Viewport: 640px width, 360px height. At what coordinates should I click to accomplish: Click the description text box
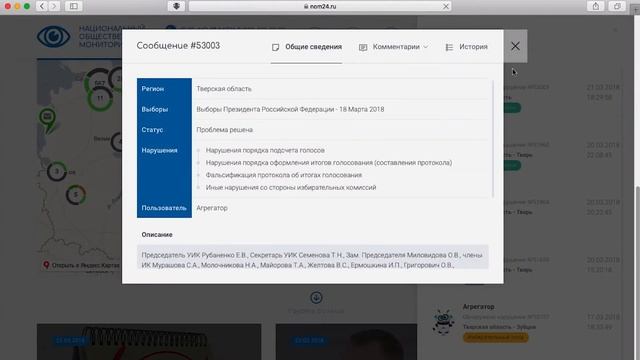tap(313, 257)
